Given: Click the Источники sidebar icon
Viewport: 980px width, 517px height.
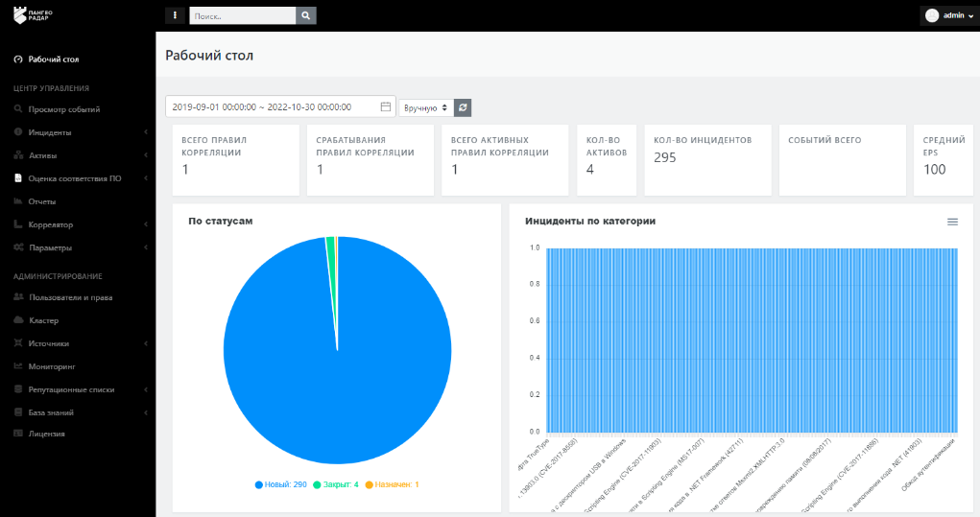Looking at the screenshot, I should click(x=18, y=342).
